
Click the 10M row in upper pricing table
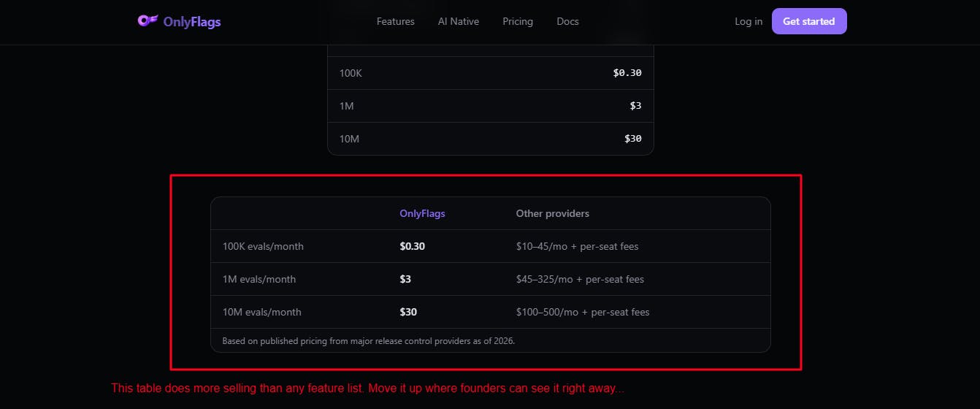click(491, 139)
